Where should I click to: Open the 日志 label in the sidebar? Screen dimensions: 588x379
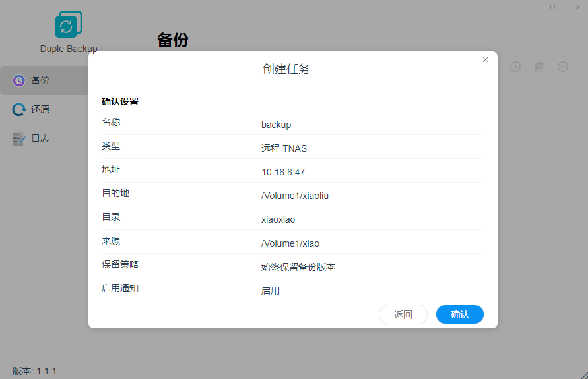tap(40, 138)
